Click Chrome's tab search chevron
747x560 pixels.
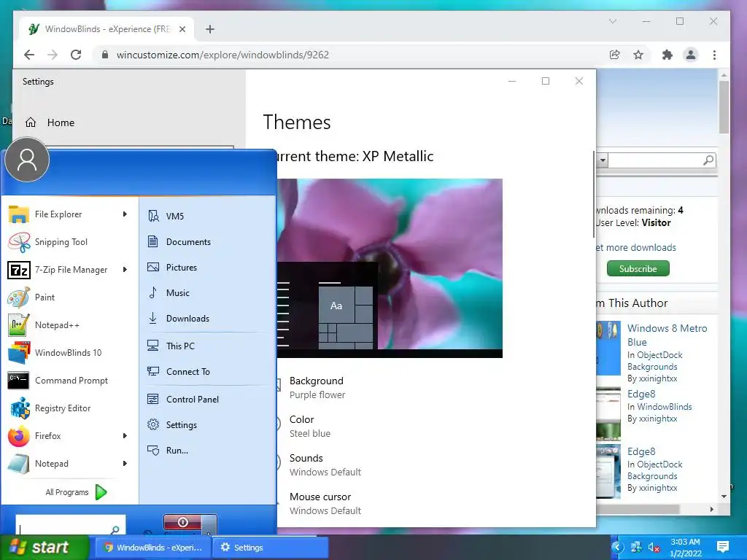pos(613,21)
